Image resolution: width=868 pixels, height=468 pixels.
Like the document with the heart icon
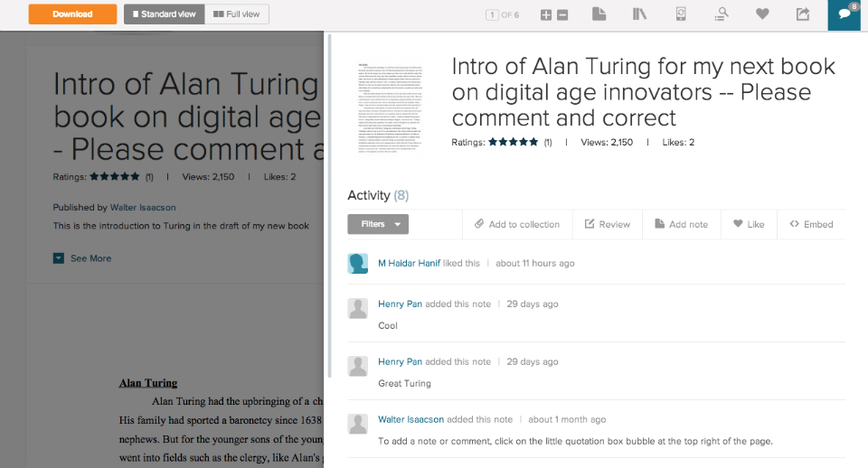(763, 14)
